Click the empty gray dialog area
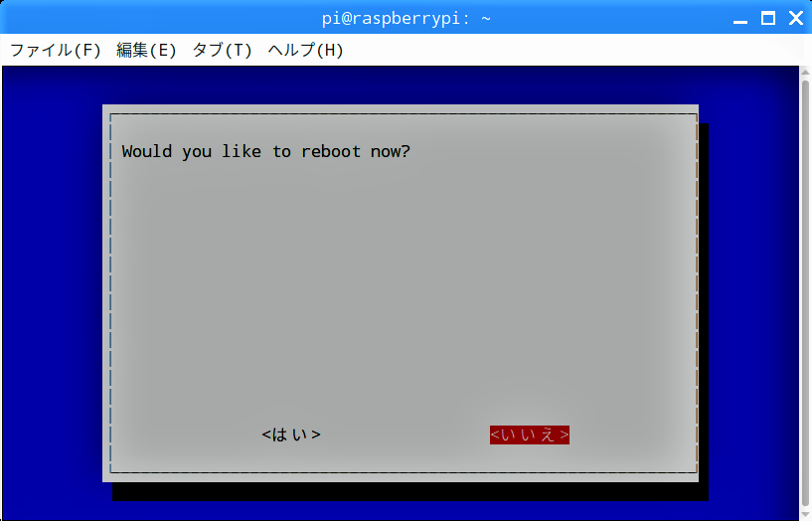The image size is (812, 521). point(404,290)
